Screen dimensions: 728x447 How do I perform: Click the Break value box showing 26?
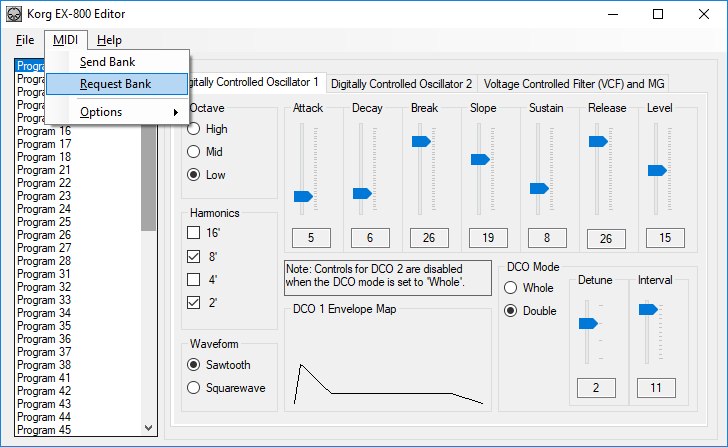pyautogui.click(x=429, y=238)
